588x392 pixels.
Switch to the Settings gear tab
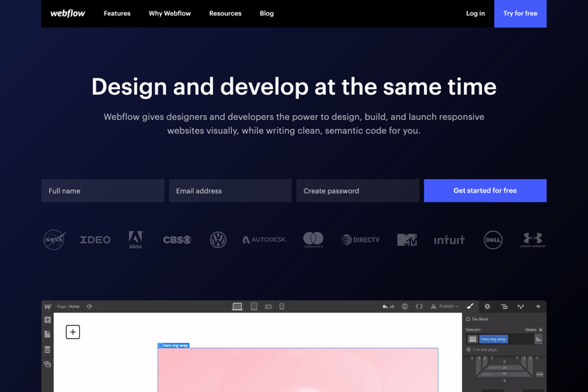(x=487, y=306)
